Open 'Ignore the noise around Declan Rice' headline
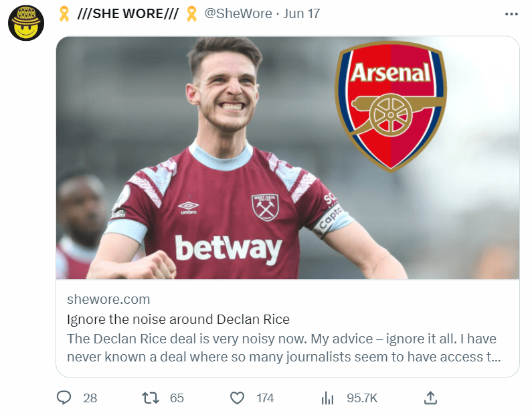 [x=178, y=319]
